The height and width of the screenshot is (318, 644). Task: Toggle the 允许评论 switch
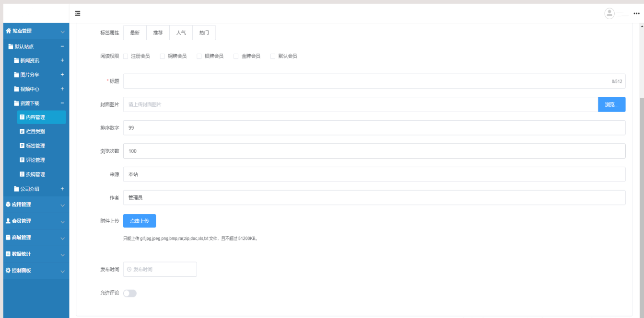click(x=130, y=293)
